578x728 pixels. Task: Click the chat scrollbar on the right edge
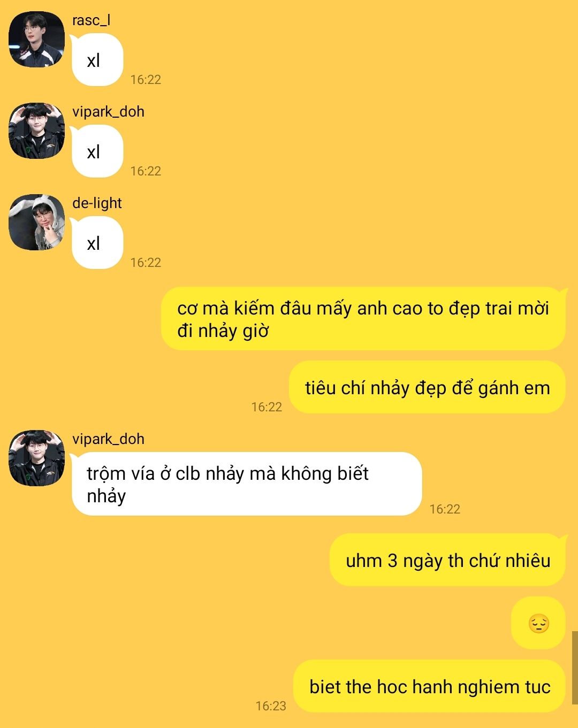coord(575,668)
